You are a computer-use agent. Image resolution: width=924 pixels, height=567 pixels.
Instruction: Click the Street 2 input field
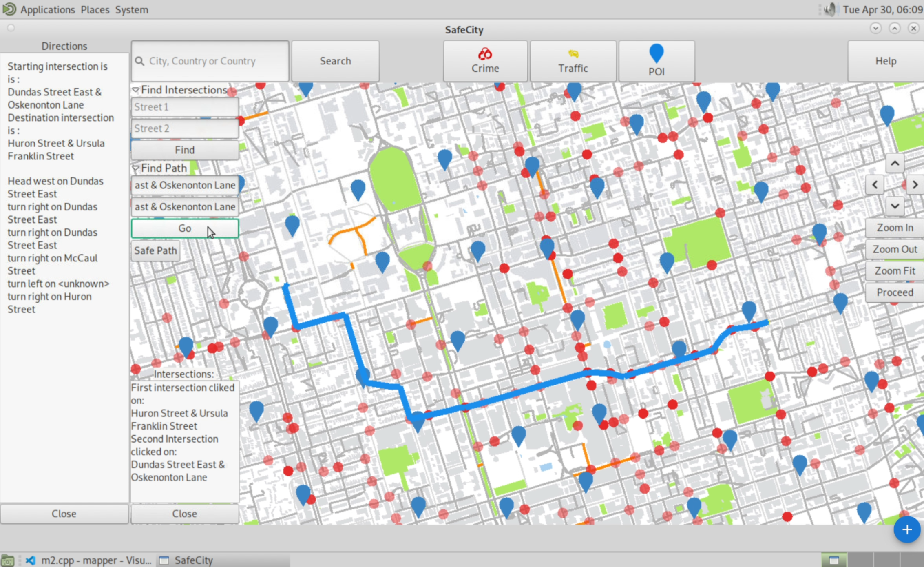(x=185, y=128)
